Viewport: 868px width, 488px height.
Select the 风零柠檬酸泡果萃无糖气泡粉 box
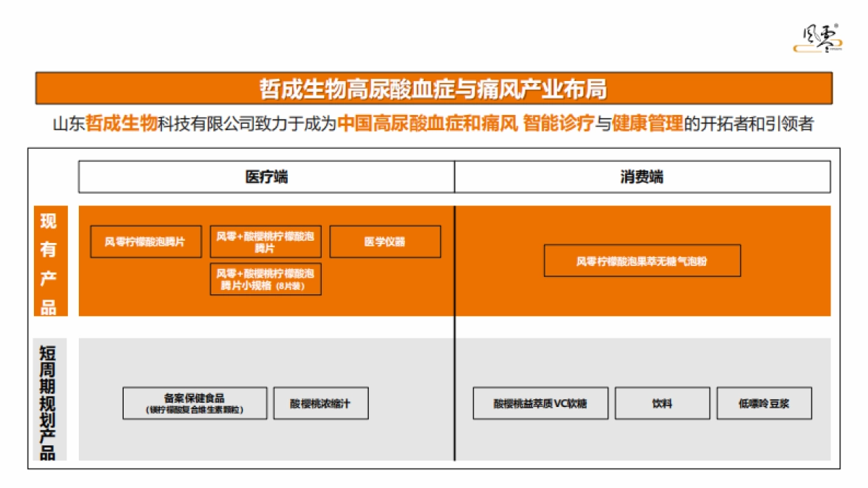coord(642,261)
